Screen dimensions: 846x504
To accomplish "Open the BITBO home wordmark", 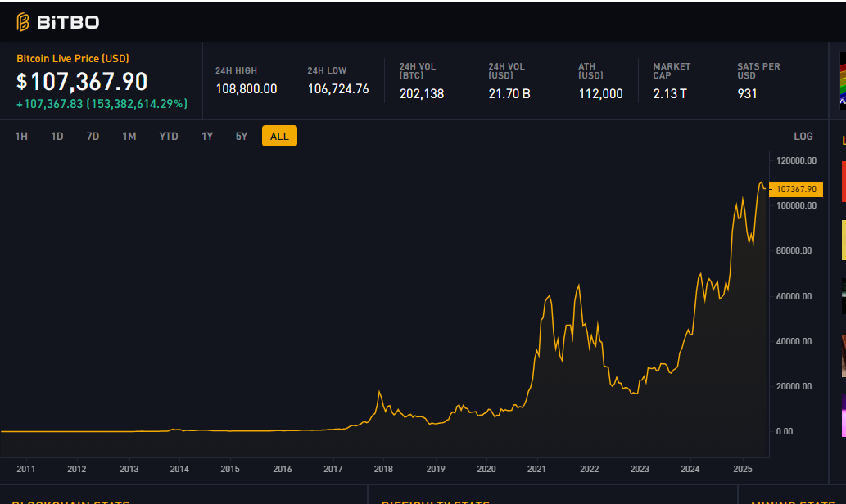I will tap(68, 22).
